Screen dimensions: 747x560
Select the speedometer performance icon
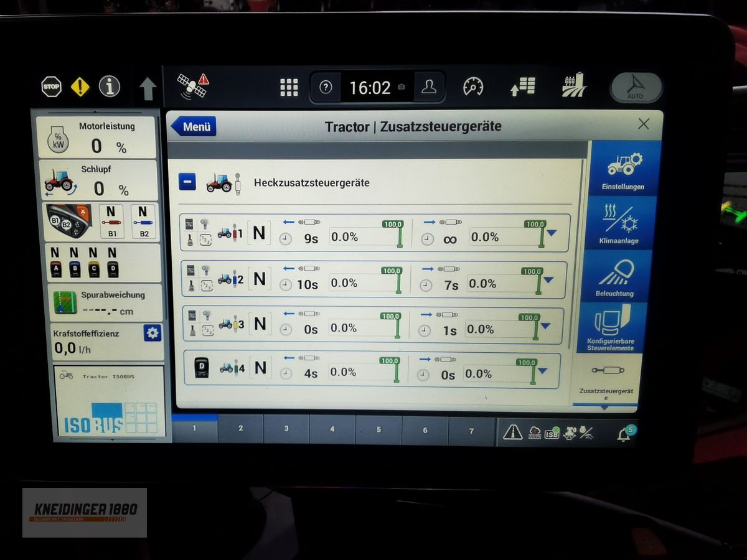coord(473,86)
